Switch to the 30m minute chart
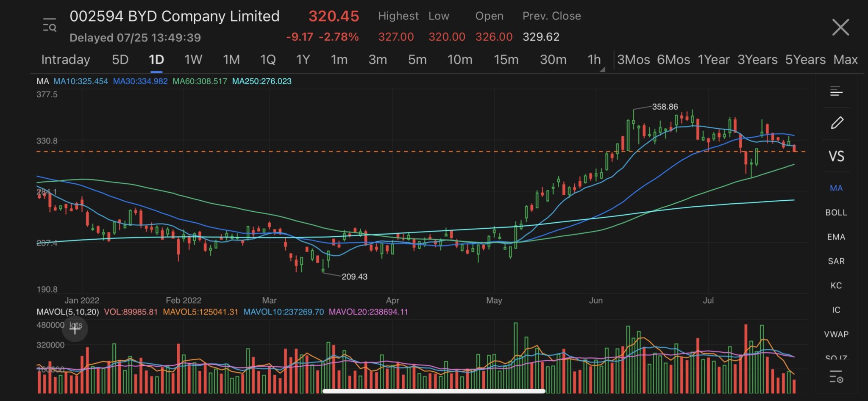This screenshot has width=868, height=401. point(553,60)
